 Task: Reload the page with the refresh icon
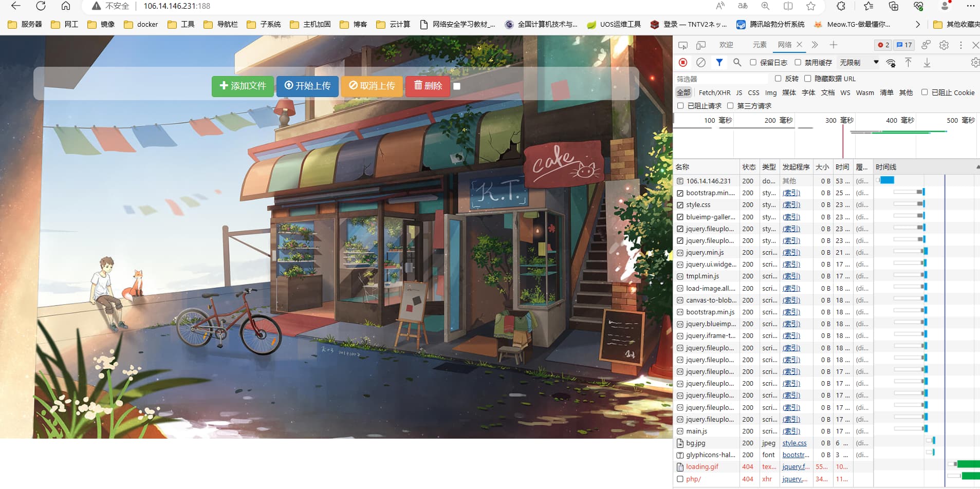point(41,6)
